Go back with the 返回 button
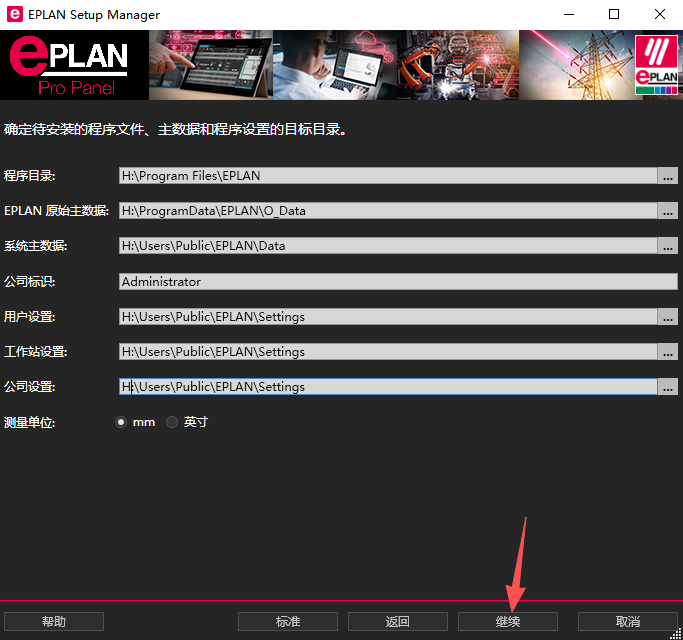The image size is (683, 640). click(x=398, y=621)
